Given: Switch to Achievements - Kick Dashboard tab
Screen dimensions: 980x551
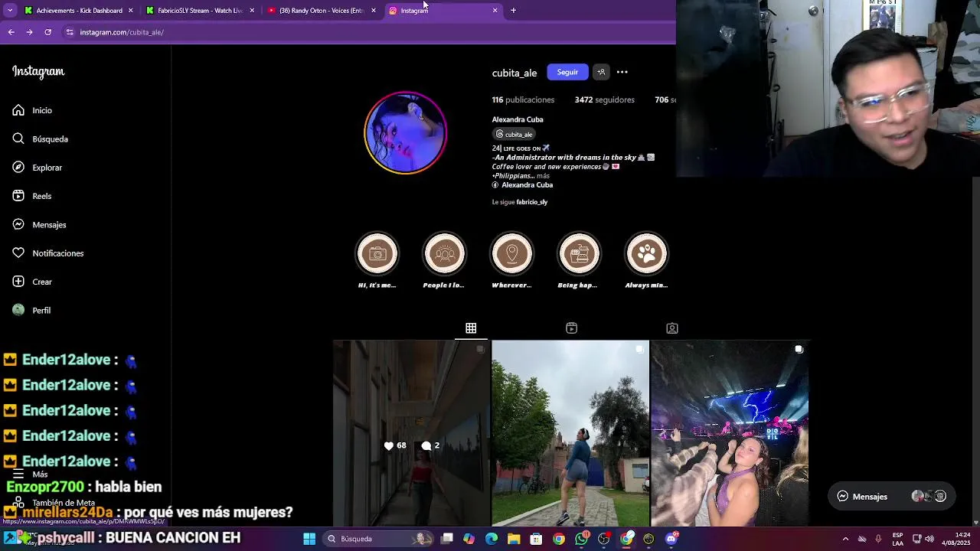Looking at the screenshot, I should (x=79, y=11).
